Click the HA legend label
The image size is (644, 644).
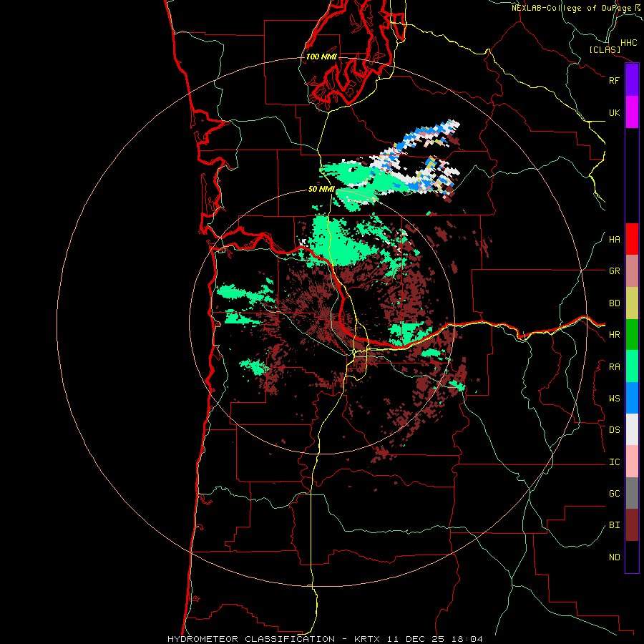click(x=614, y=240)
